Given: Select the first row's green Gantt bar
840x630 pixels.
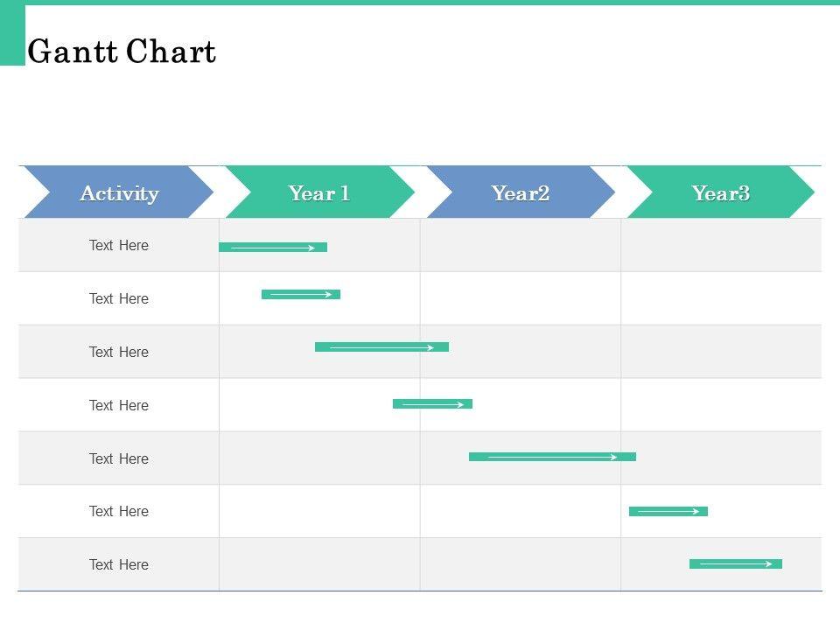Looking at the screenshot, I should click(x=272, y=248).
